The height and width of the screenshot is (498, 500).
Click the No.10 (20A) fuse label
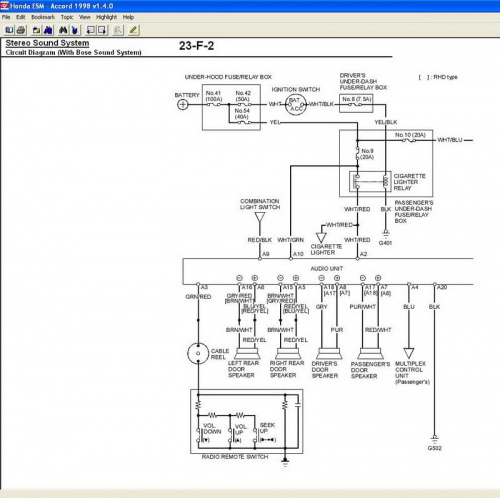tap(410, 135)
